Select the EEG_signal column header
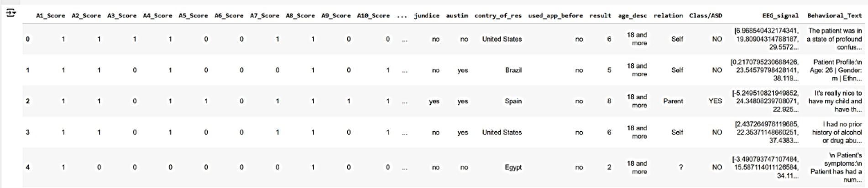 (780, 15)
